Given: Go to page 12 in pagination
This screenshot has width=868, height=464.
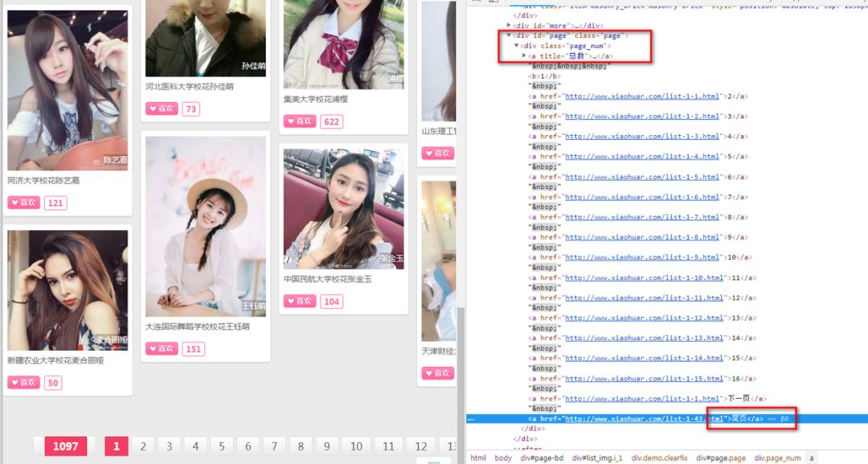Looking at the screenshot, I should [x=420, y=446].
